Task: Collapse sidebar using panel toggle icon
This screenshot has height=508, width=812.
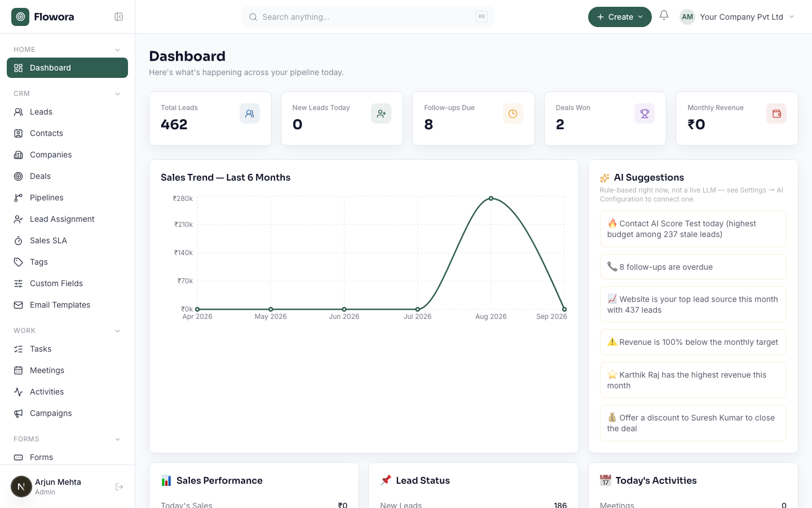Action: pos(118,17)
